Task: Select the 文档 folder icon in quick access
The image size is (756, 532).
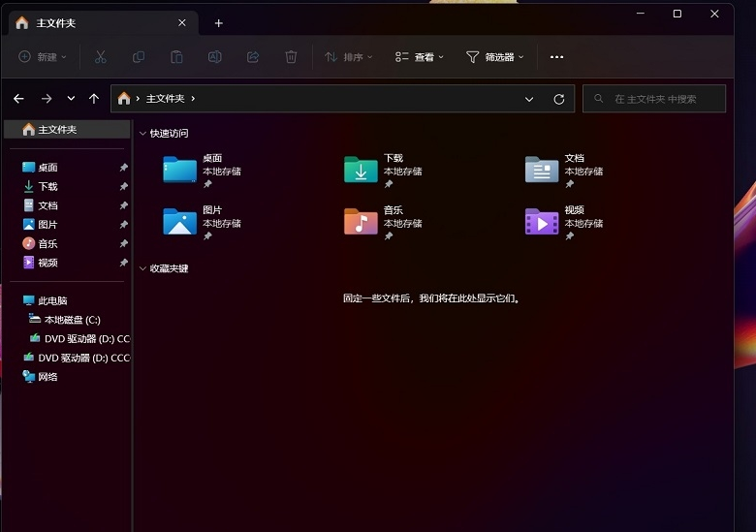Action: tap(542, 170)
